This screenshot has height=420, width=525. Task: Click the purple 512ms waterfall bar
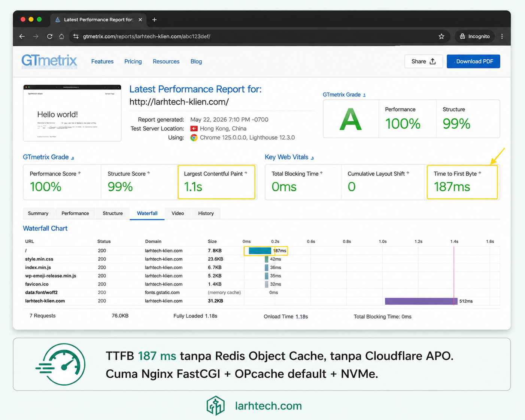421,301
